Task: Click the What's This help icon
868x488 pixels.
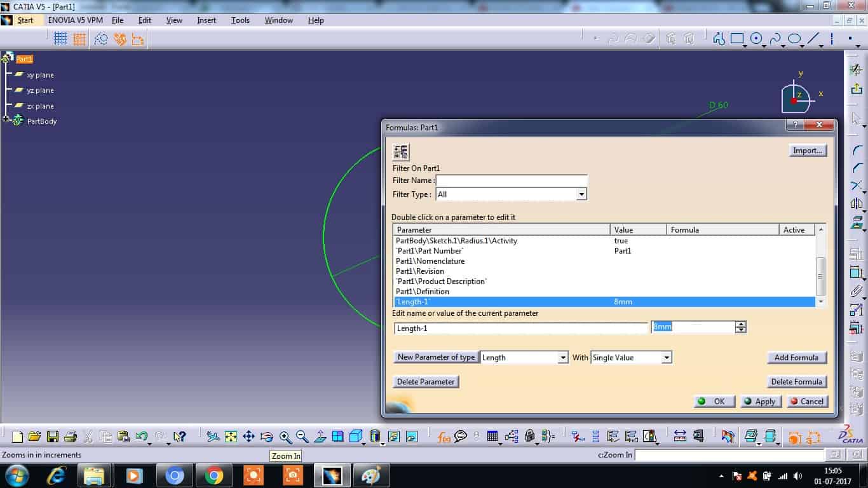Action: pos(180,436)
